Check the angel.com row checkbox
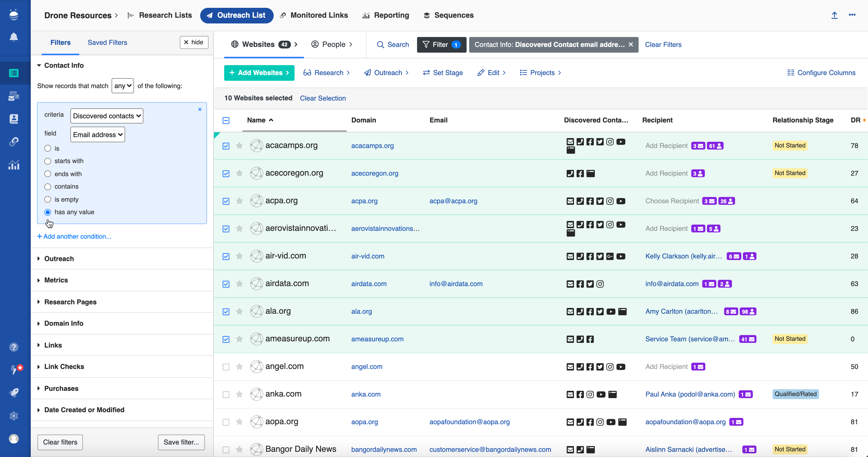868x457 pixels. pos(226,367)
